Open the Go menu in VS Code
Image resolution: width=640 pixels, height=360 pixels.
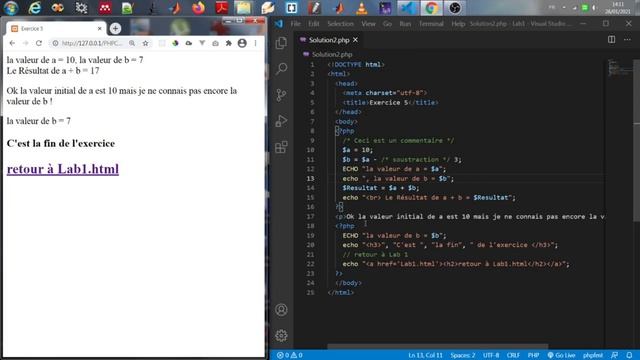pyautogui.click(x=387, y=24)
